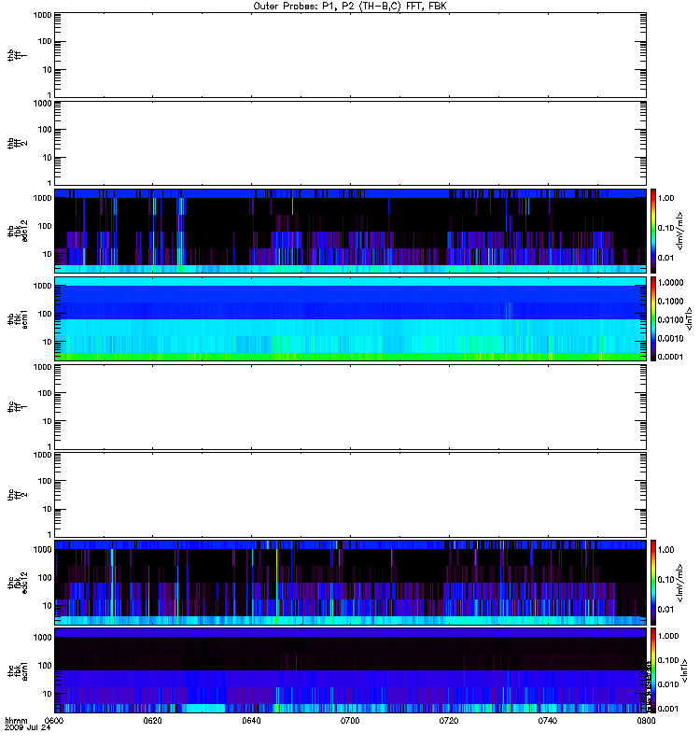700x747 pixels.
Task: Click the '1.0000' label on thb scm1 colorbar
Action: pos(670,283)
